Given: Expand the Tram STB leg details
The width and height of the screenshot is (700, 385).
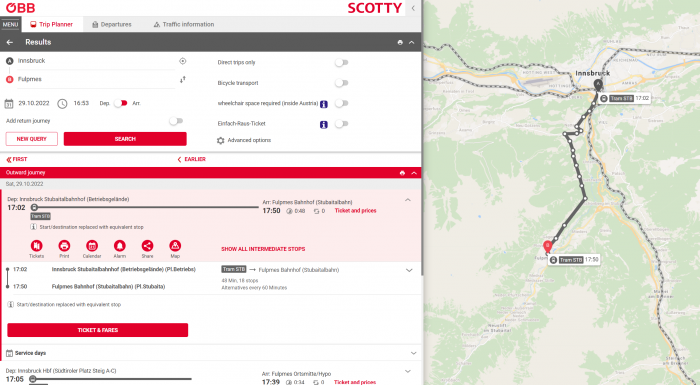Looking at the screenshot, I should 409,270.
